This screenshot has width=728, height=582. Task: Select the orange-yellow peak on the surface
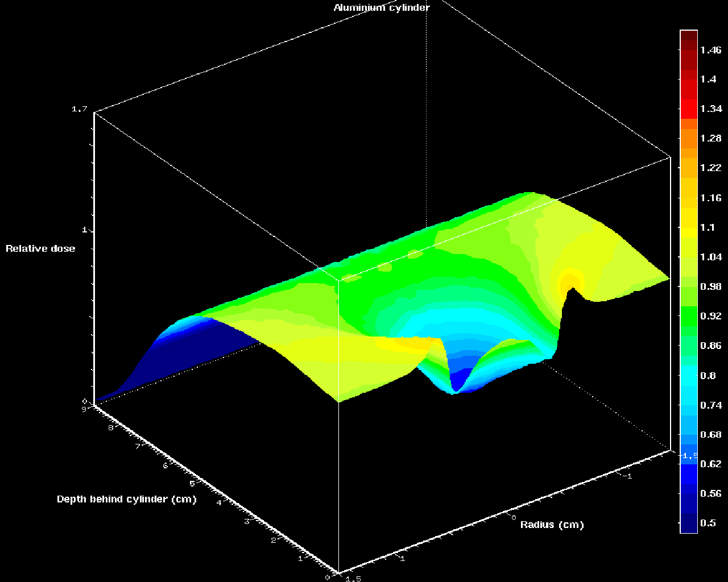coord(569,282)
